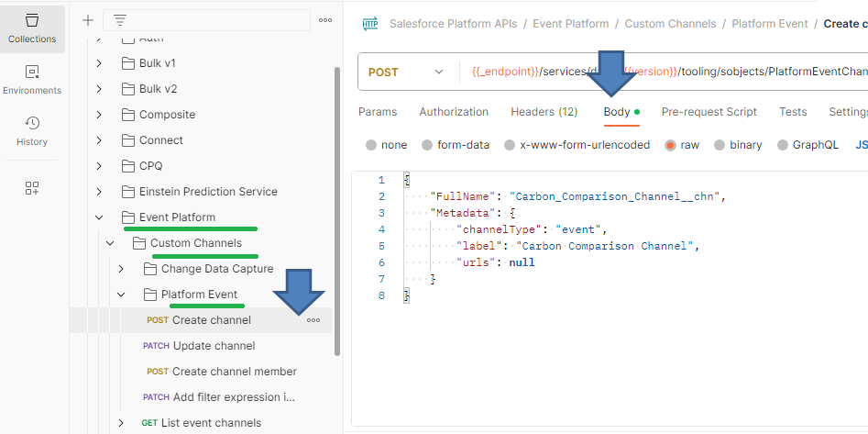868x434 pixels.
Task: Switch to the Body tab
Action: 621,112
